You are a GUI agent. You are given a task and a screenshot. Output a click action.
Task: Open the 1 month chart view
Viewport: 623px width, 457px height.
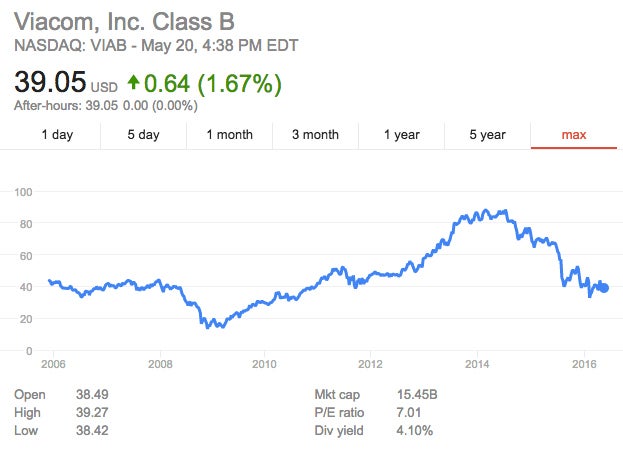pos(229,134)
